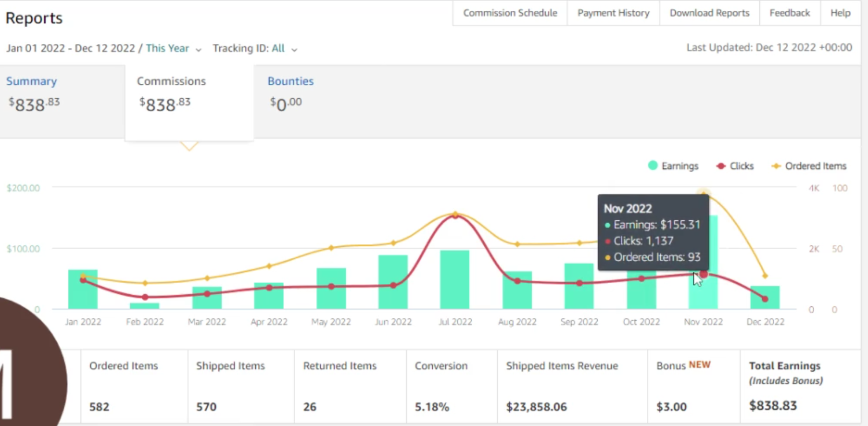The height and width of the screenshot is (426, 868).
Task: Click the May 2022 earnings bar
Action: tap(331, 288)
